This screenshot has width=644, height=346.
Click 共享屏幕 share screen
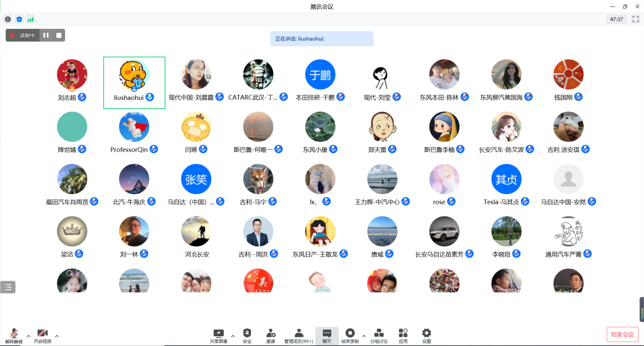tap(219, 336)
